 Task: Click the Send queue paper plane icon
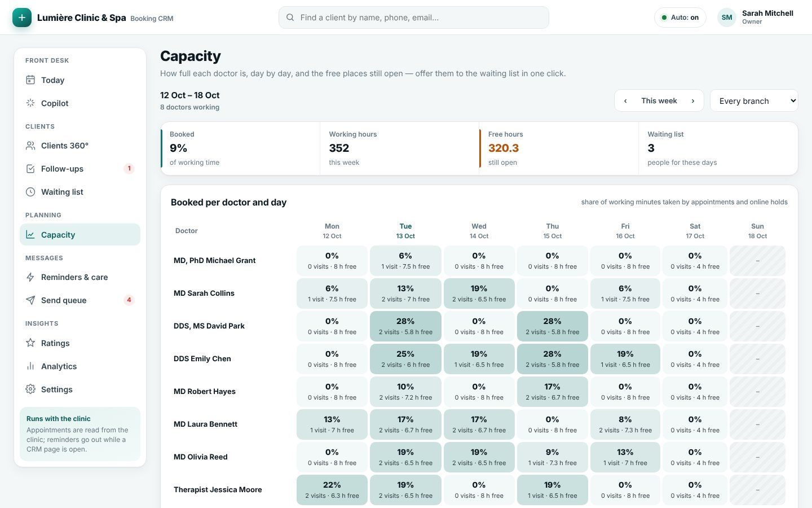(30, 300)
